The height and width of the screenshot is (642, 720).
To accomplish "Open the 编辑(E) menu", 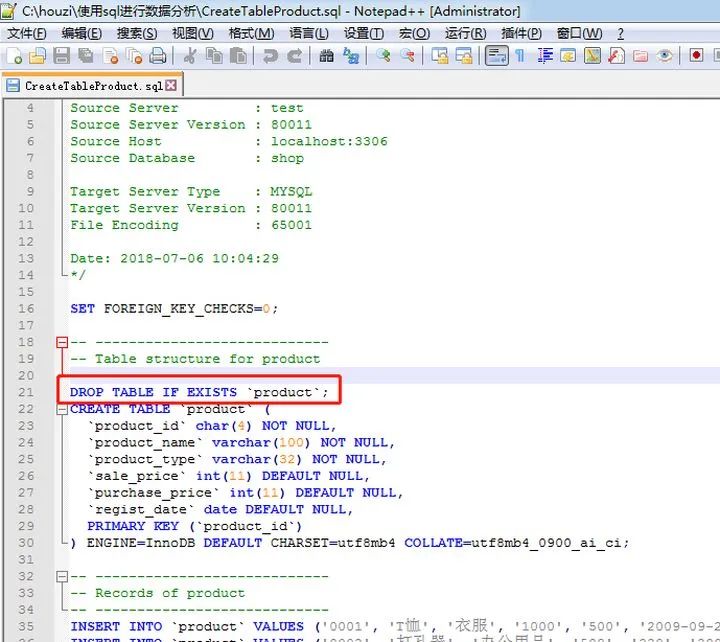I will (x=82, y=34).
